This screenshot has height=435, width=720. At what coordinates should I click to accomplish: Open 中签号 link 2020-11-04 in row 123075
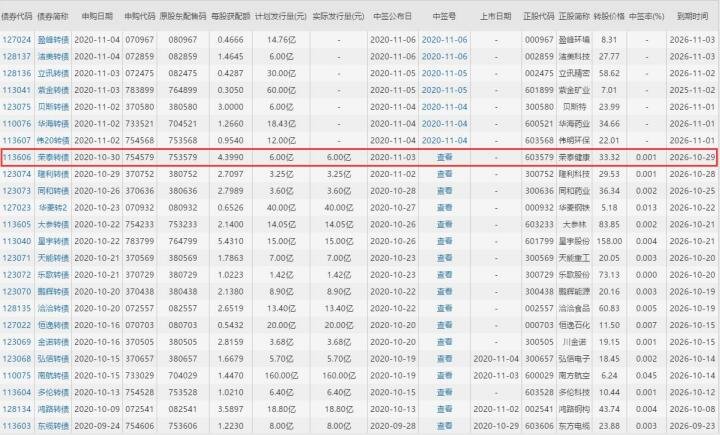[444, 107]
